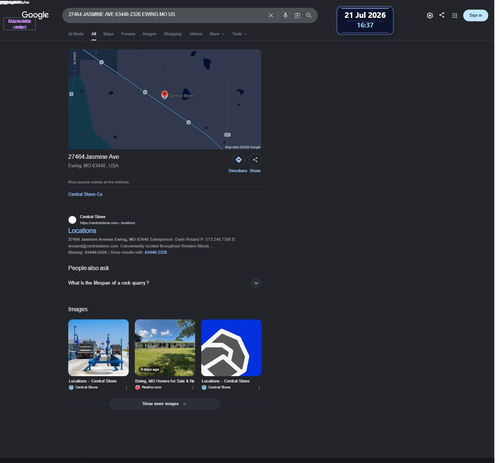500x463 pixels.
Task: Open blue machinery Central Stone image
Action: (x=98, y=348)
